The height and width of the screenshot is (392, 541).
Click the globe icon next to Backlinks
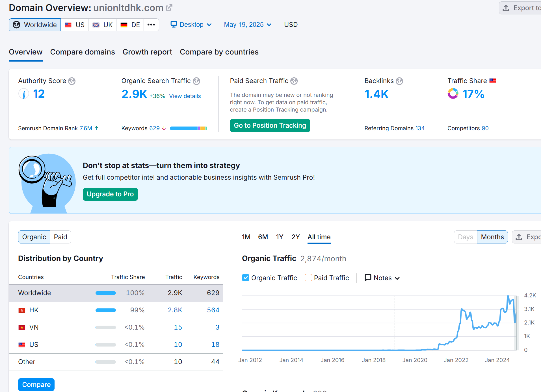(399, 81)
